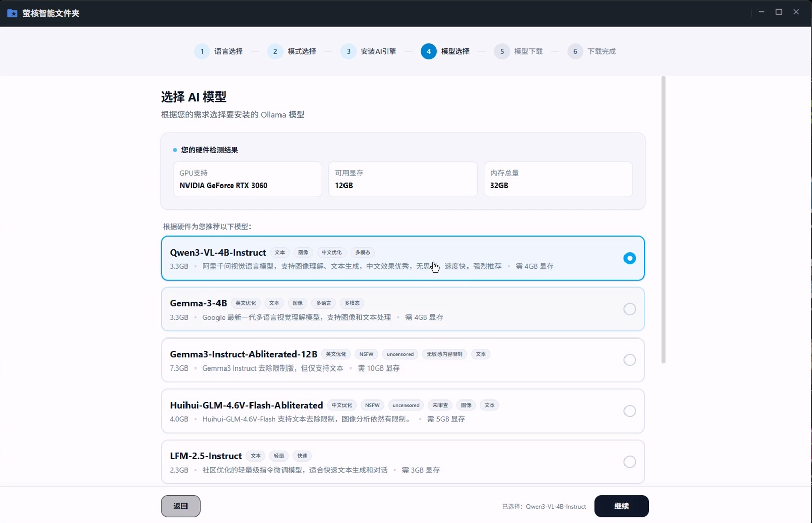
Task: Click step 5 model download circle
Action: coord(502,51)
